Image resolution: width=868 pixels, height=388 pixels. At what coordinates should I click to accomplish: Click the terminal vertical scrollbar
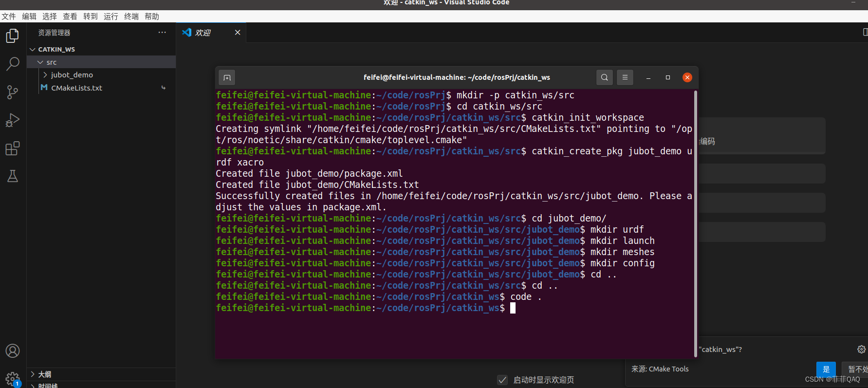tap(696, 224)
